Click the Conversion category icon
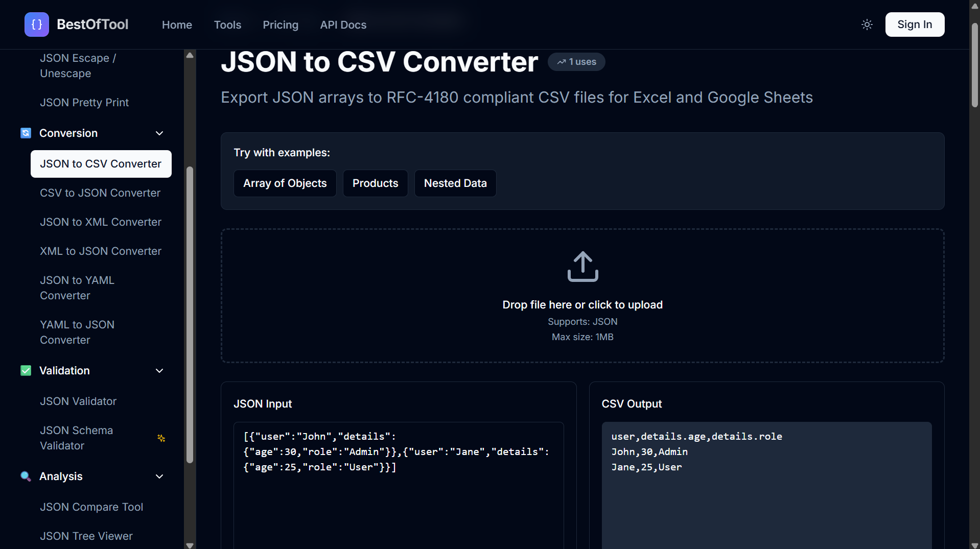This screenshot has height=549, width=980. coord(26,133)
